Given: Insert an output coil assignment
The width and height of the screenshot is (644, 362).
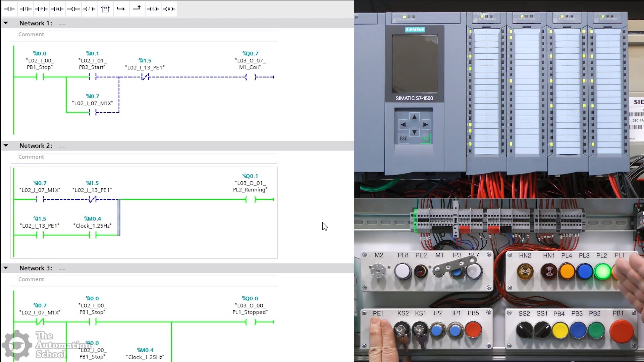Looking at the screenshot, I should coord(73,9).
